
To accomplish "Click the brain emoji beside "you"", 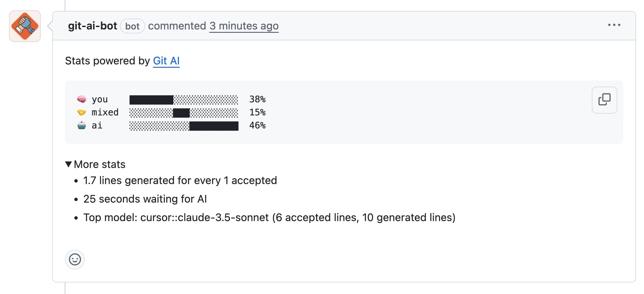I will (81, 99).
